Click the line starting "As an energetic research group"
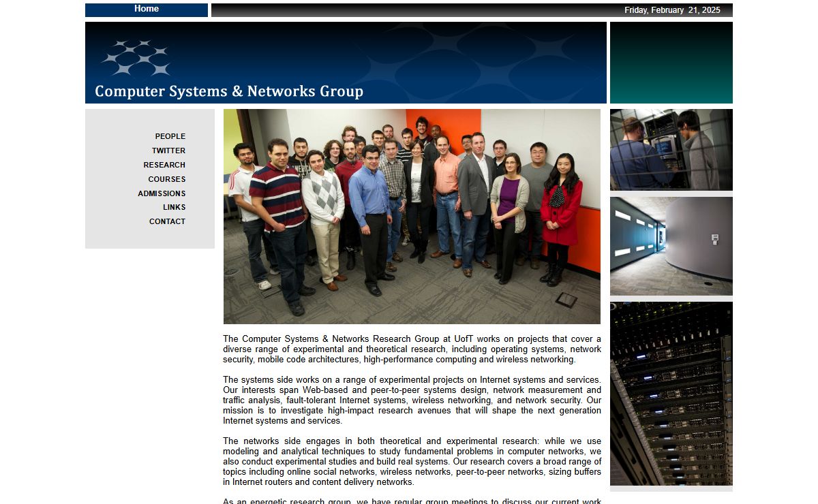Image resolution: width=818 pixels, height=504 pixels. click(412, 501)
